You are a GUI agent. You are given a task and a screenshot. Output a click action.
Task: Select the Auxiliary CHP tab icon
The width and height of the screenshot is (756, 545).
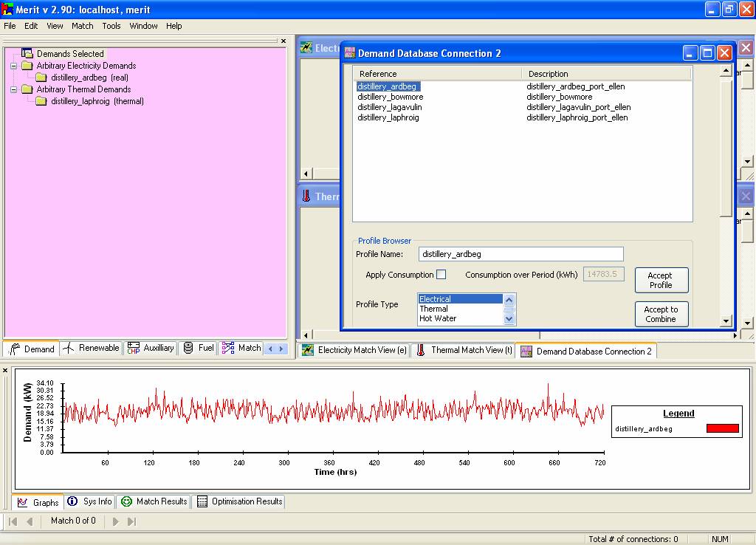click(x=134, y=348)
